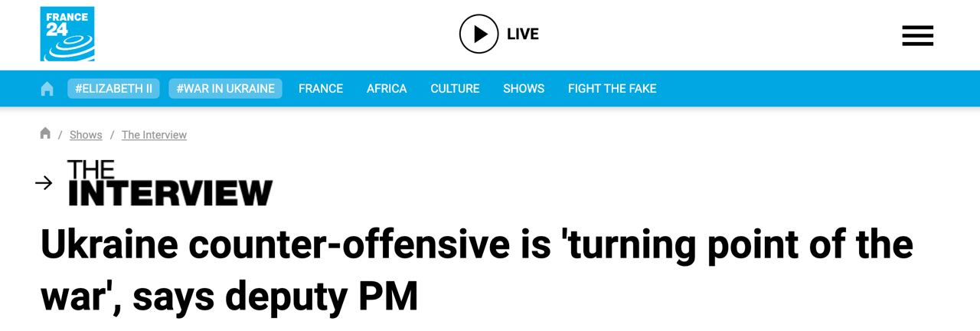
Task: Go to home via navbar house icon
Action: click(x=47, y=89)
